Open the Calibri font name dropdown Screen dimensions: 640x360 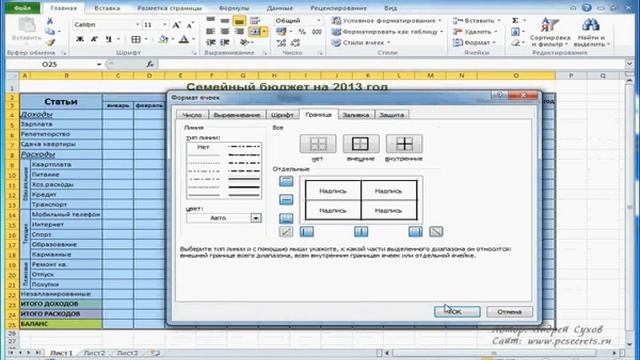tap(138, 25)
